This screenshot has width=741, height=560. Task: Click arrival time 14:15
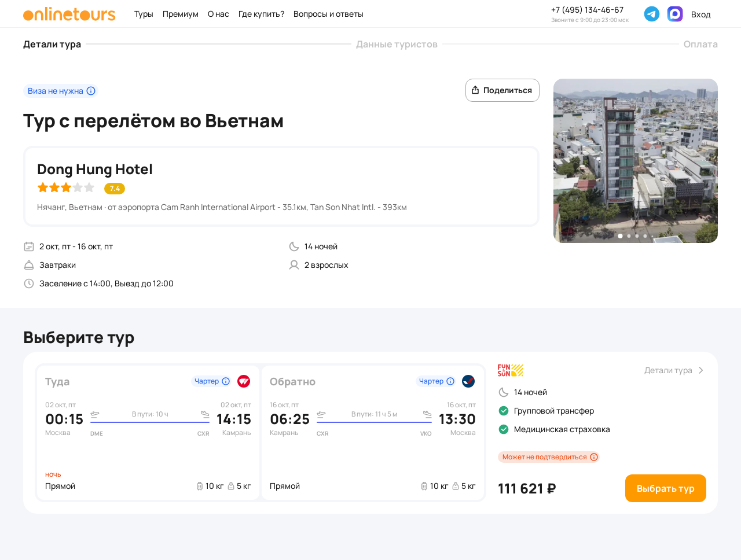tap(234, 419)
